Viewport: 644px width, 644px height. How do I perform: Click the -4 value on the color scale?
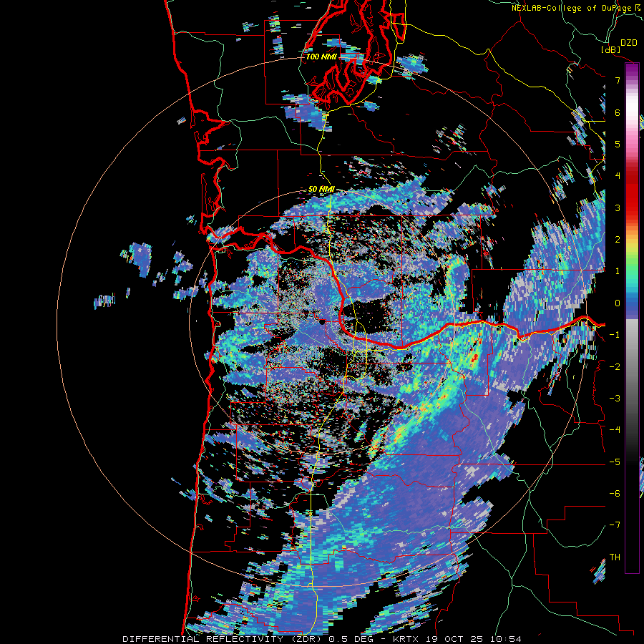pos(615,430)
